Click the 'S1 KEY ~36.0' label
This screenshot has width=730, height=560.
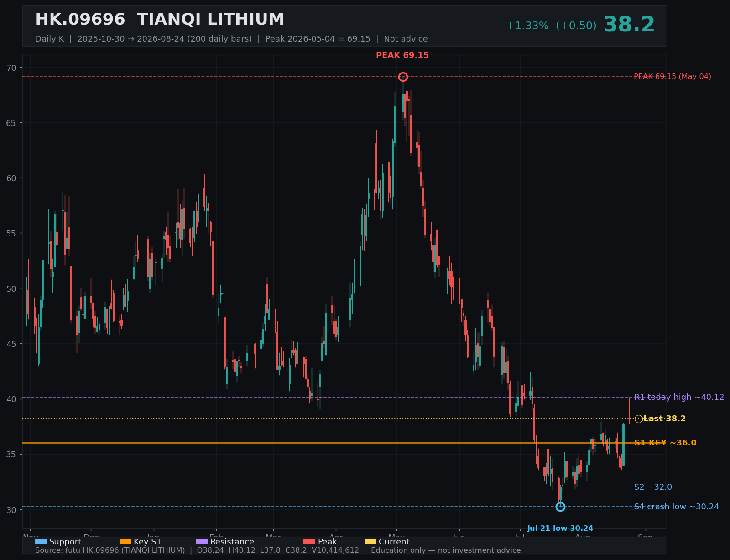665,443
